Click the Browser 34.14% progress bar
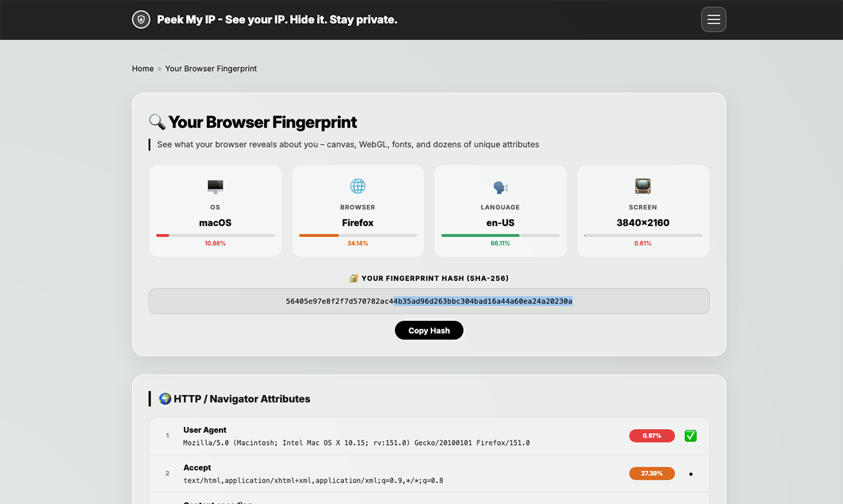This screenshot has width=843, height=504. click(358, 235)
